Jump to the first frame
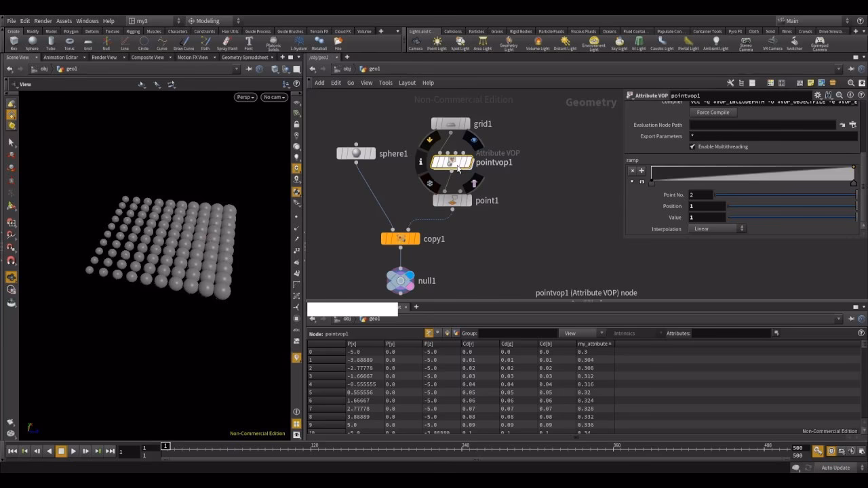 [x=12, y=451]
